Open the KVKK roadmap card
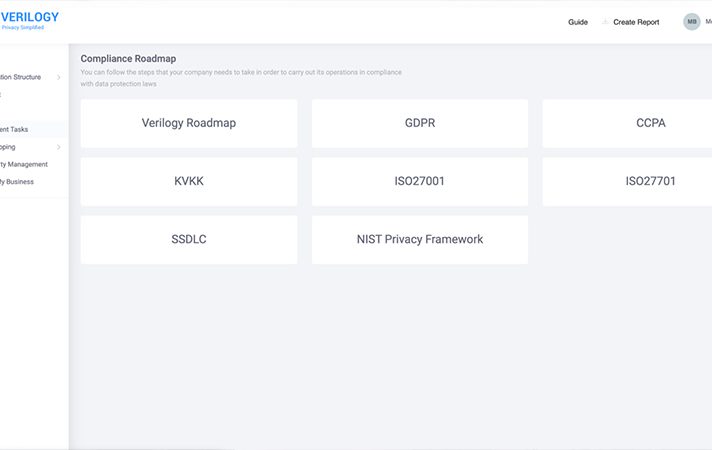The height and width of the screenshot is (450, 712). (189, 182)
